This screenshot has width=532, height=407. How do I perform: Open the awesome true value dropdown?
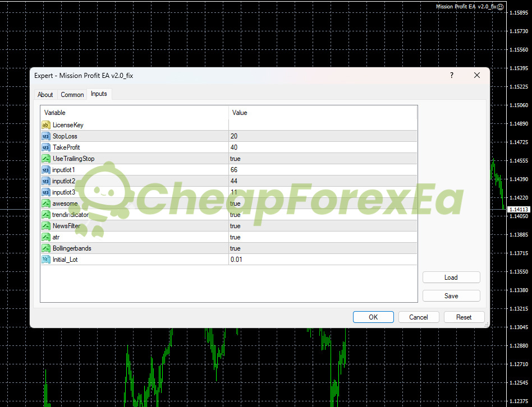[x=323, y=203]
